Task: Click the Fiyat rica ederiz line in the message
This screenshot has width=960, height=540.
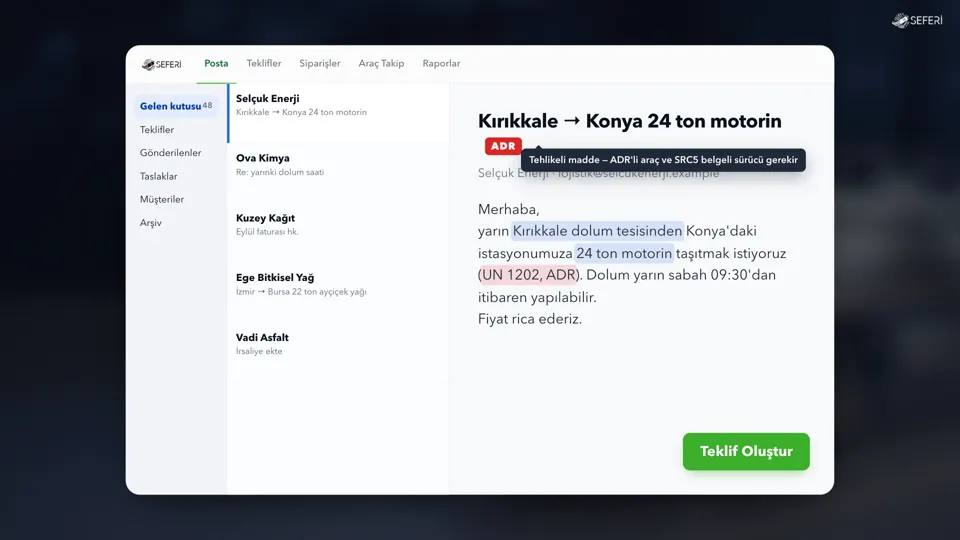Action: click(530, 319)
